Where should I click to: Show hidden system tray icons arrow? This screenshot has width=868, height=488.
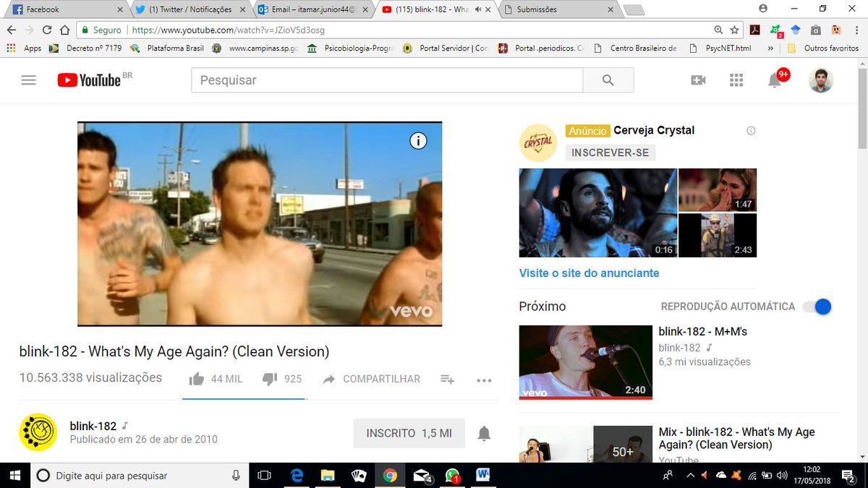pos(690,476)
